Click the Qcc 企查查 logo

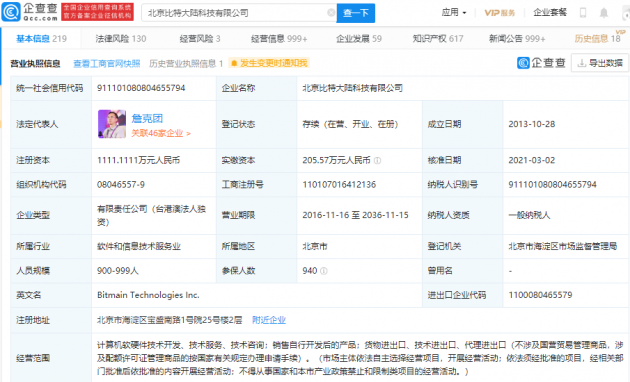click(30, 12)
